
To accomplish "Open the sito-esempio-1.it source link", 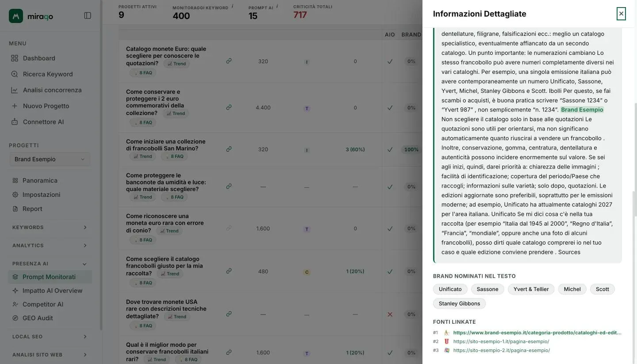I will (x=501, y=341).
